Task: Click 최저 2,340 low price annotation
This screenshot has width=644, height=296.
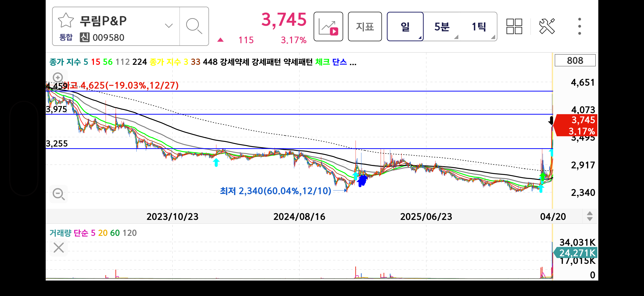Action: (276, 191)
